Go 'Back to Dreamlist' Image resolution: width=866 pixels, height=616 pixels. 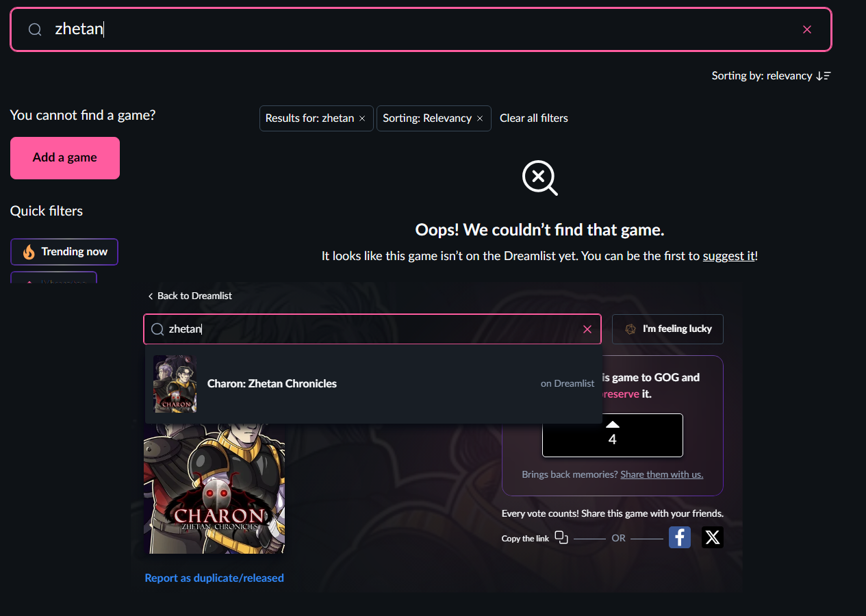pos(190,296)
